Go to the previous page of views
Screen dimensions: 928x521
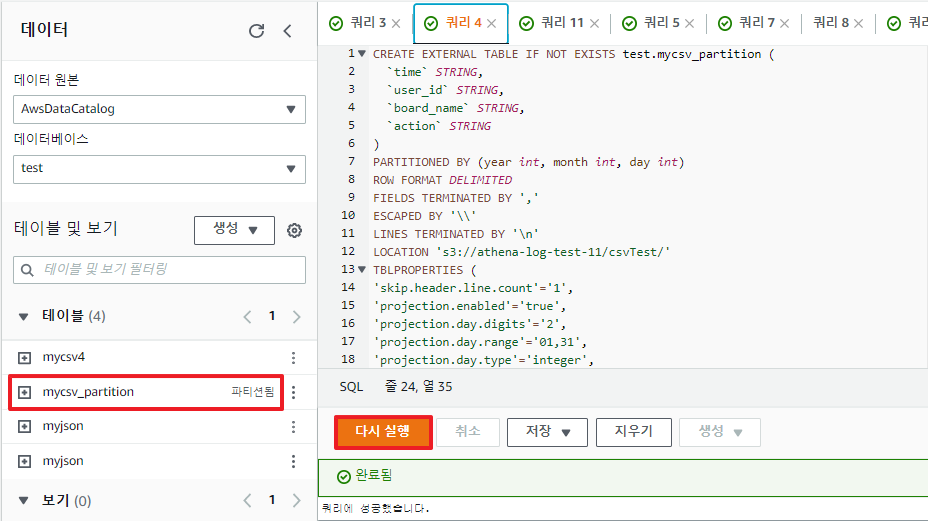(x=247, y=501)
